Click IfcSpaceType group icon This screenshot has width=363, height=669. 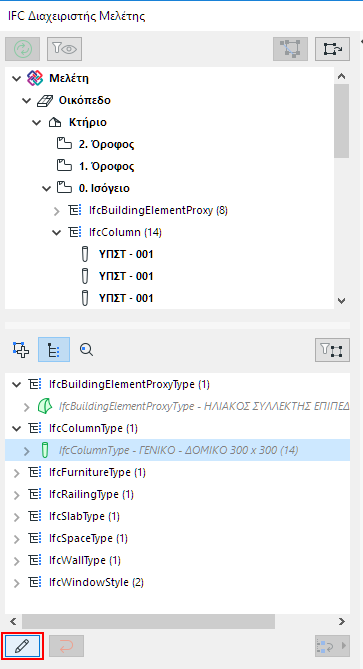pos(35,538)
